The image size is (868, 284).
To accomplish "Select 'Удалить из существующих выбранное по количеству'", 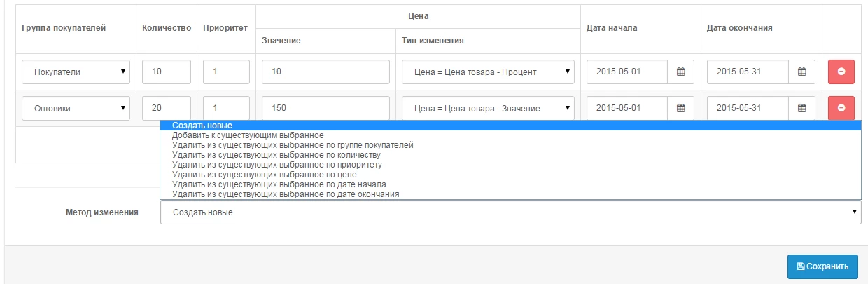I will (276, 155).
